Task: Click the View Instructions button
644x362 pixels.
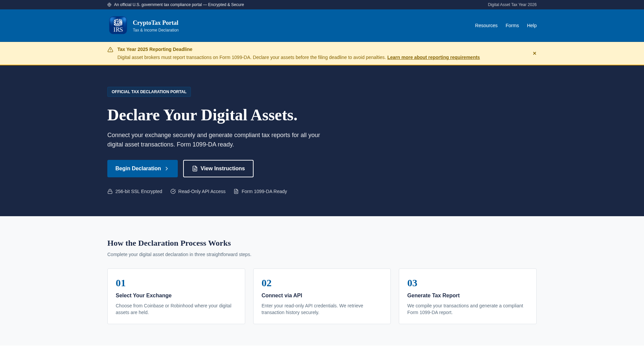Action: 218,169
